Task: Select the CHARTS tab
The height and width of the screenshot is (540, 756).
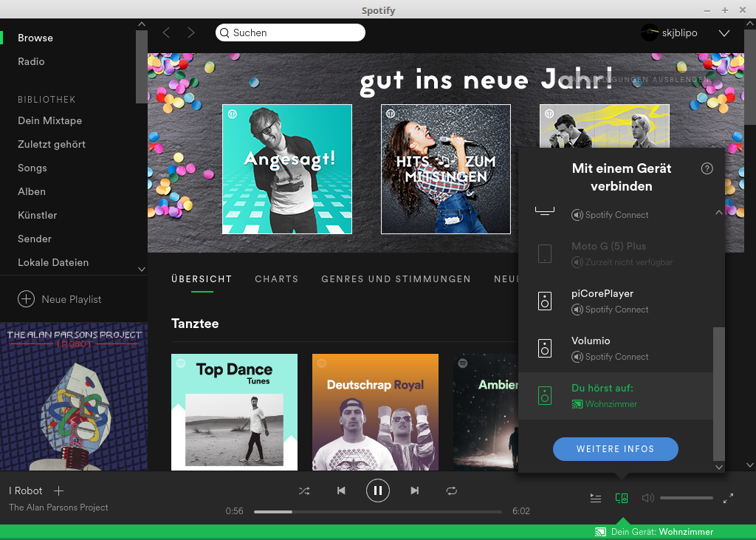Action: [x=277, y=279]
